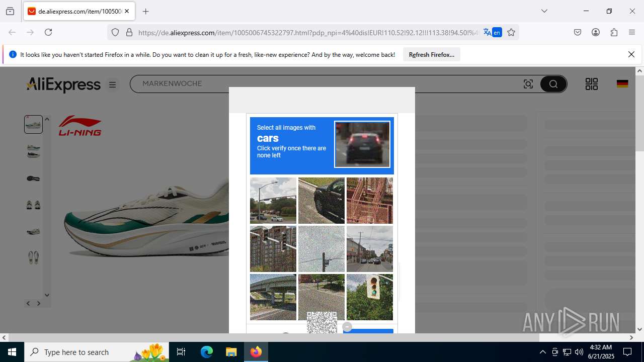Move thumbnail list down with chevron
This screenshot has height=362, width=644.
click(x=47, y=295)
